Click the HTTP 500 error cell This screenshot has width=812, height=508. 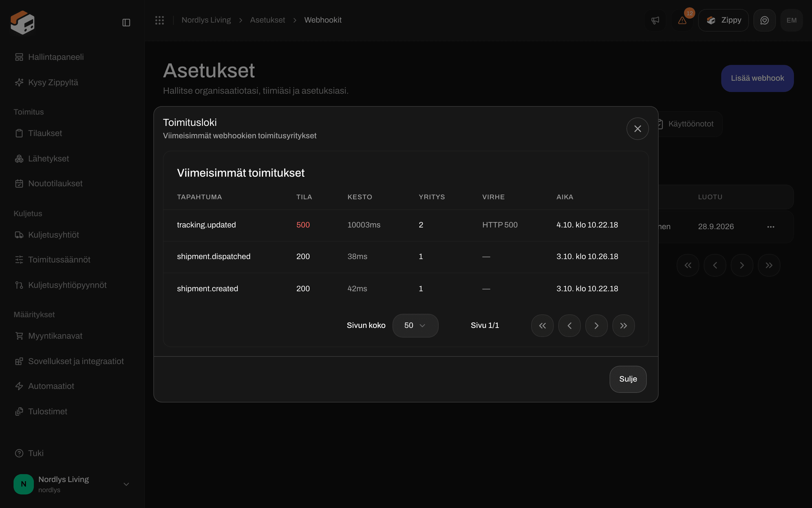coord(500,225)
